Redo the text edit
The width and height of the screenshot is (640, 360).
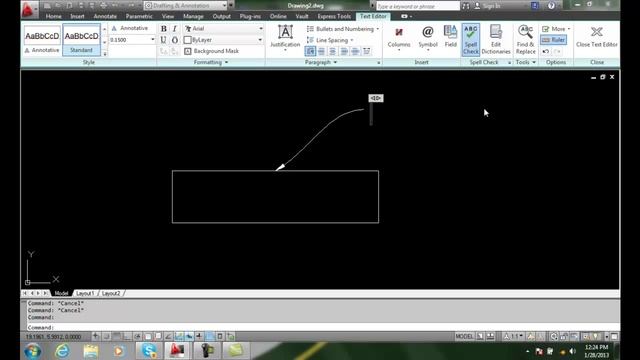(558, 51)
